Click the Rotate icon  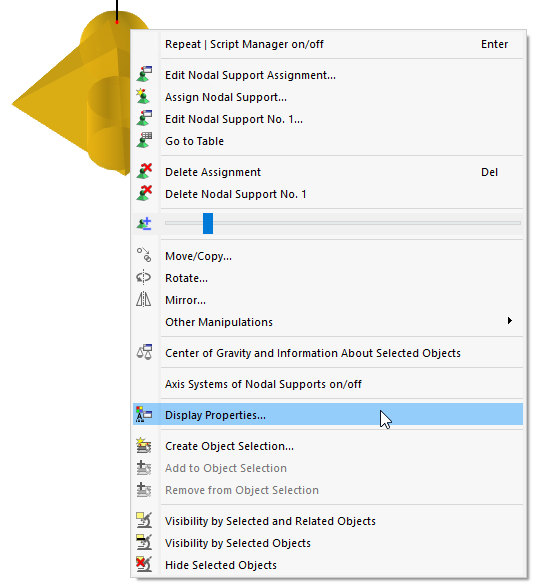point(143,278)
